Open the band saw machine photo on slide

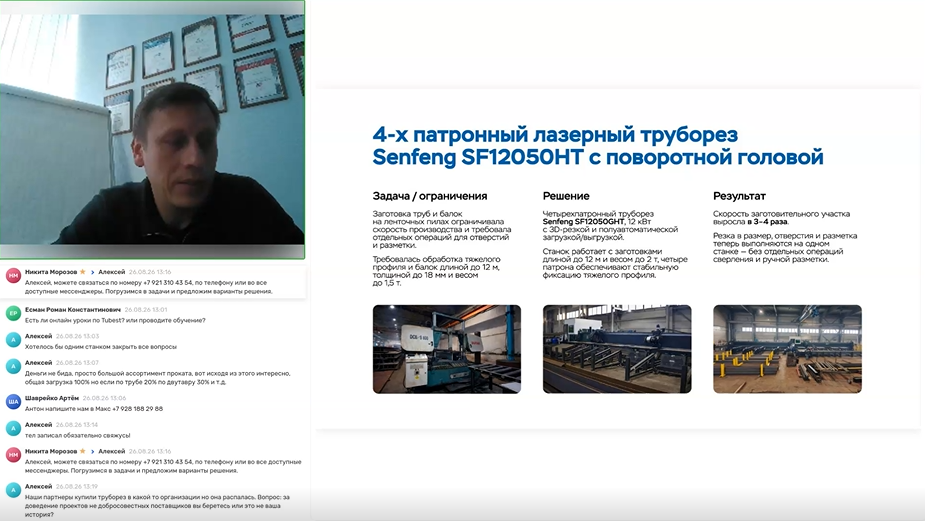click(x=447, y=349)
